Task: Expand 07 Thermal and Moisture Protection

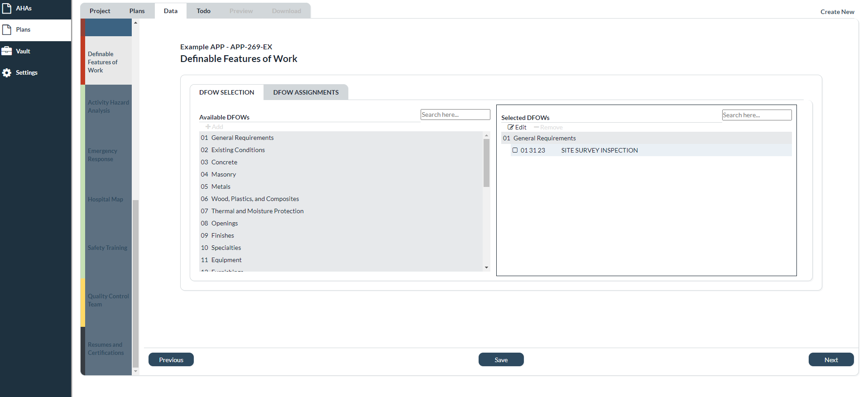Action: (341, 211)
